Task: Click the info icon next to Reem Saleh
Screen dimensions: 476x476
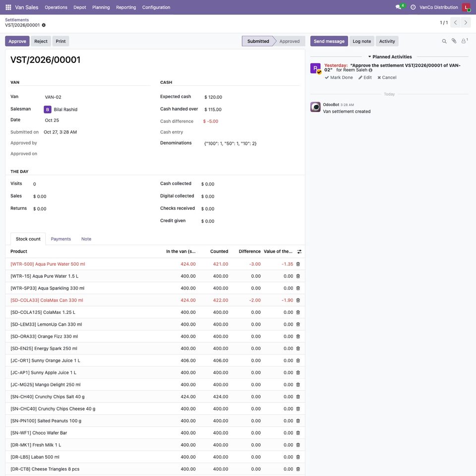Action: point(370,70)
